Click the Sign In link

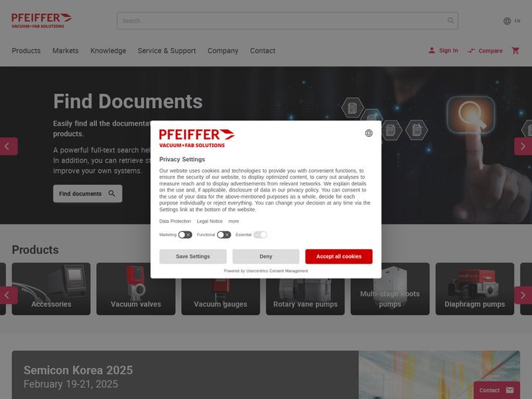click(449, 50)
